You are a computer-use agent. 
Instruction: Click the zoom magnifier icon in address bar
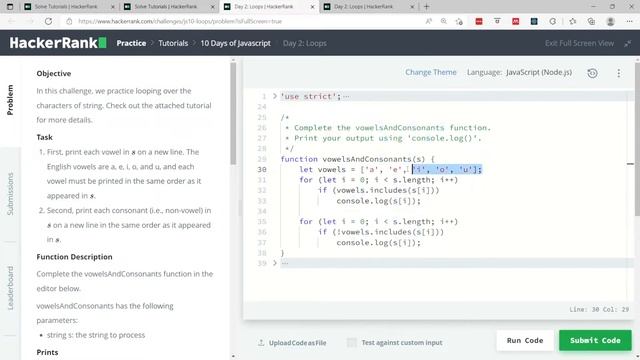[x=444, y=21]
